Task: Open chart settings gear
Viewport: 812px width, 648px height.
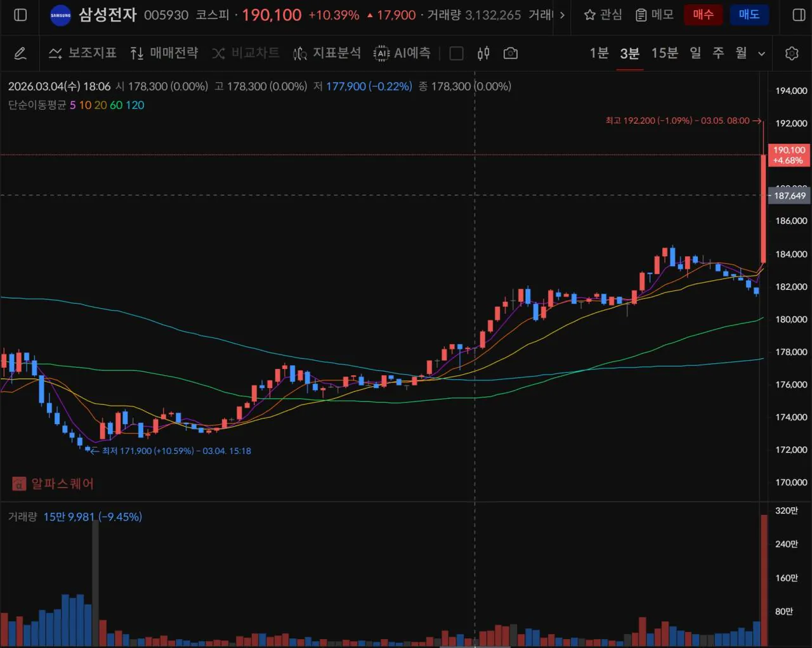Action: point(791,53)
